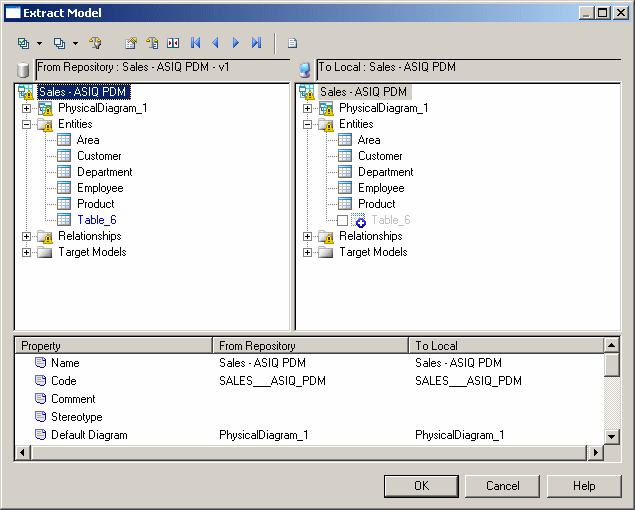Collapse Entities folder in local tree
The height and width of the screenshot is (510, 635).
tap(307, 124)
